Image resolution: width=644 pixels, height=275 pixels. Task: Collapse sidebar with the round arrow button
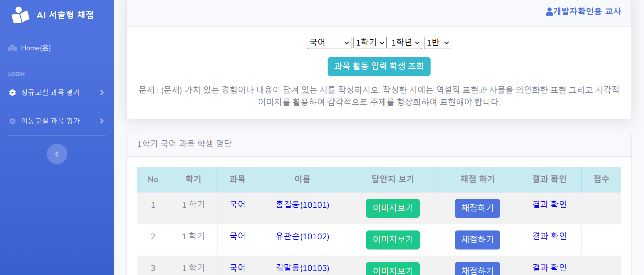[x=57, y=154]
